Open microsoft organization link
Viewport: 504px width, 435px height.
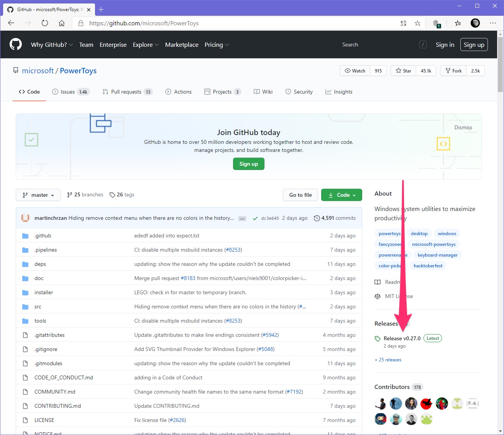tap(38, 71)
